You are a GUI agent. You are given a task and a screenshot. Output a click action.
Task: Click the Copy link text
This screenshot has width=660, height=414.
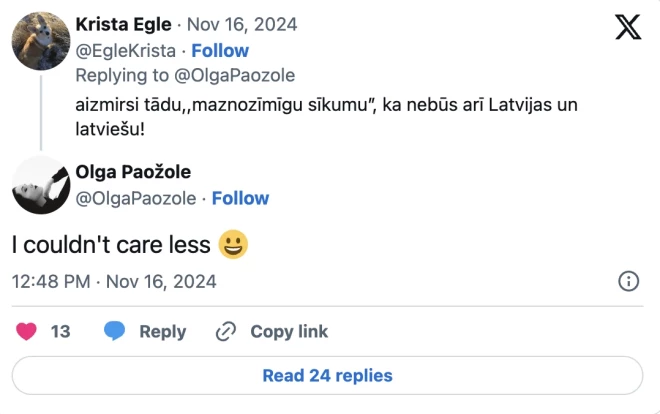[289, 331]
